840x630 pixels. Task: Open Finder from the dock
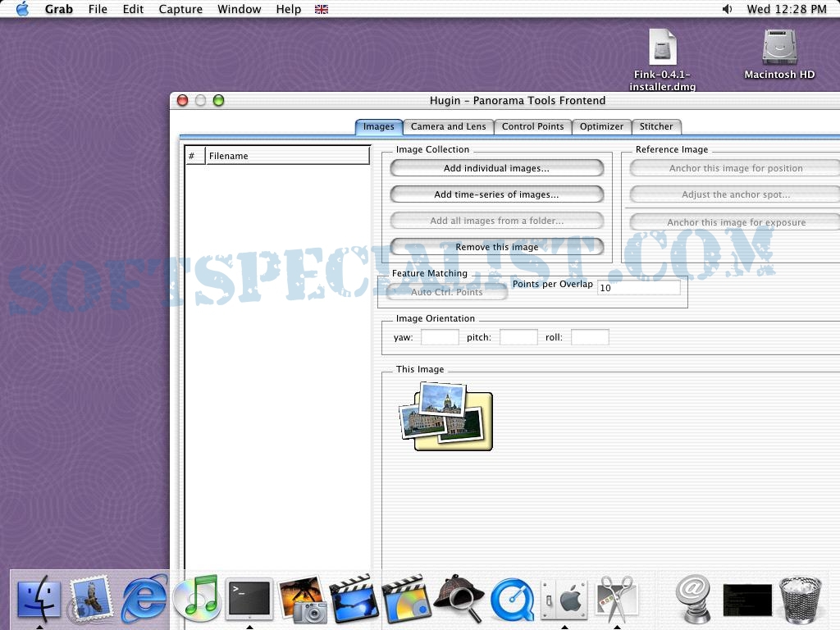[39, 599]
